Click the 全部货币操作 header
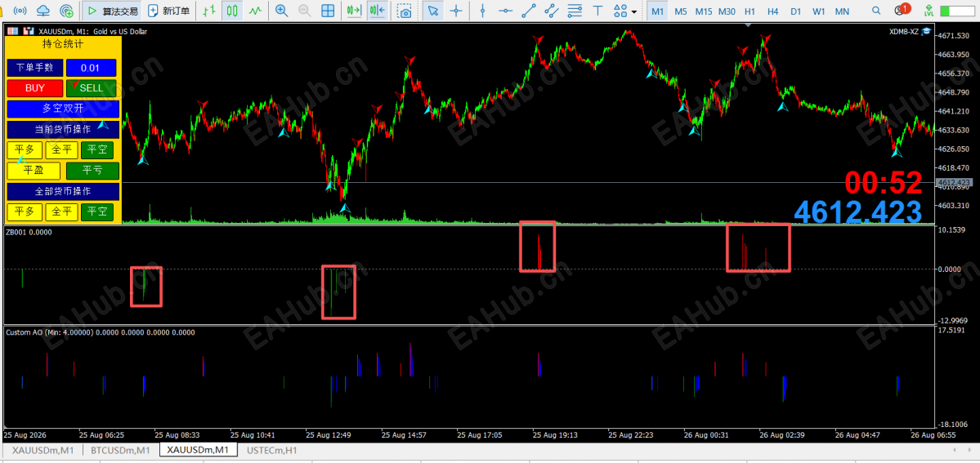The image size is (980, 463). coord(62,191)
